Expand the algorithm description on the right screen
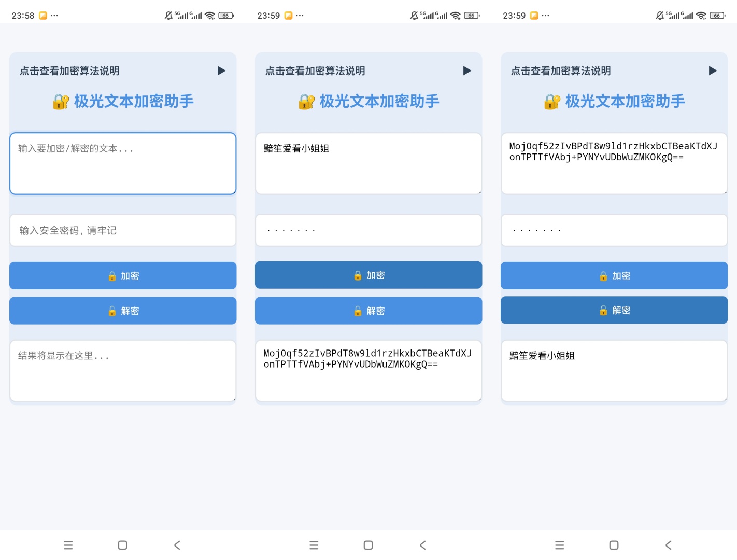The height and width of the screenshot is (560, 737). [614, 71]
